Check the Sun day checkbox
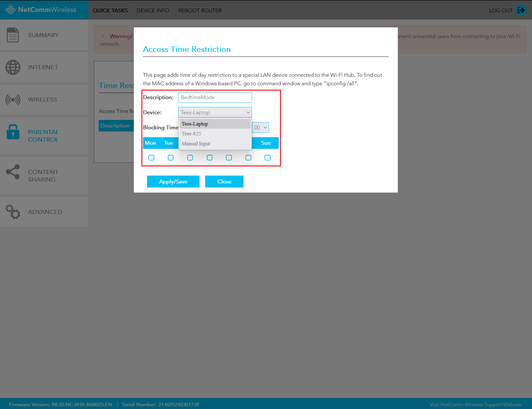This screenshot has height=409, width=532. pos(268,158)
